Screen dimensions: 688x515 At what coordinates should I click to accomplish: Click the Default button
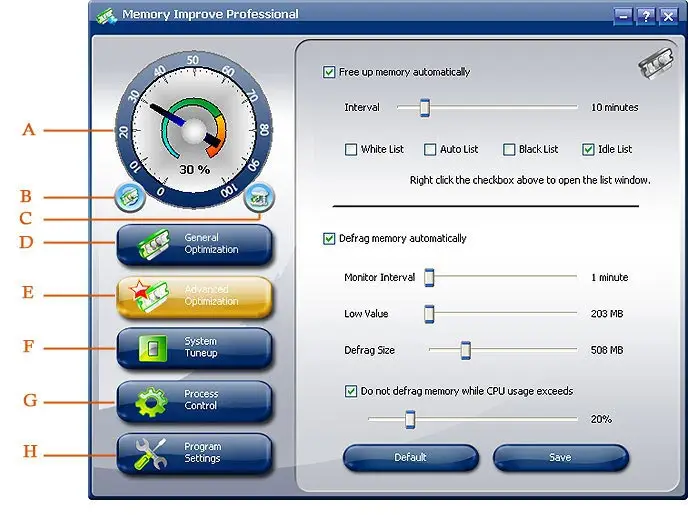click(410, 458)
